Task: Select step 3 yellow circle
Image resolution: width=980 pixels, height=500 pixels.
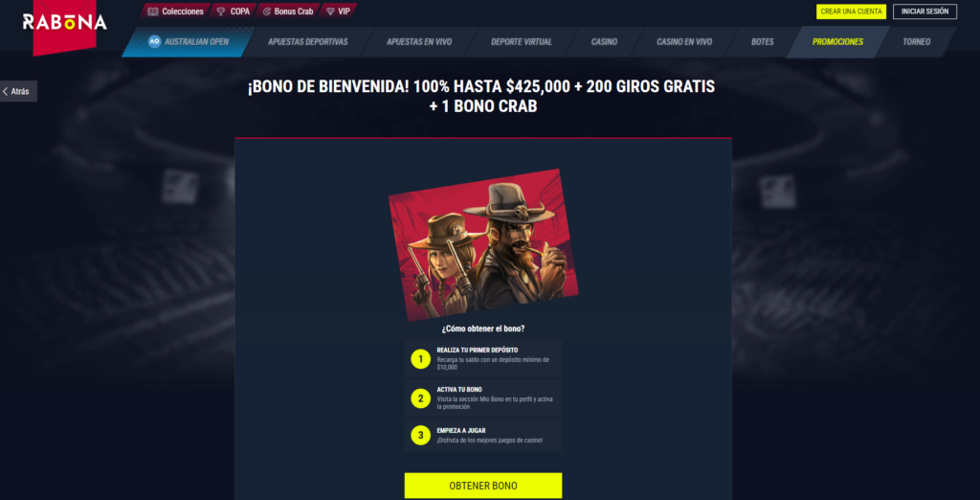Action: 421,435
